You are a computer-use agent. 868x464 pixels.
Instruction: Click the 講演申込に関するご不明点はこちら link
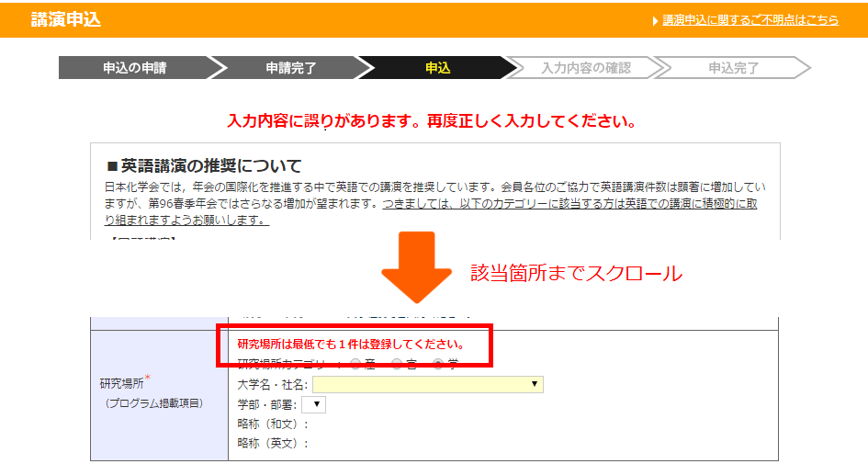pos(750,19)
